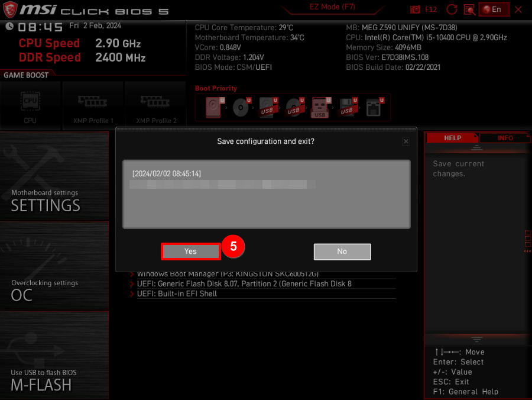The image size is (532, 400).
Task: Click the help panel bottom scroll handle
Action: [x=476, y=339]
